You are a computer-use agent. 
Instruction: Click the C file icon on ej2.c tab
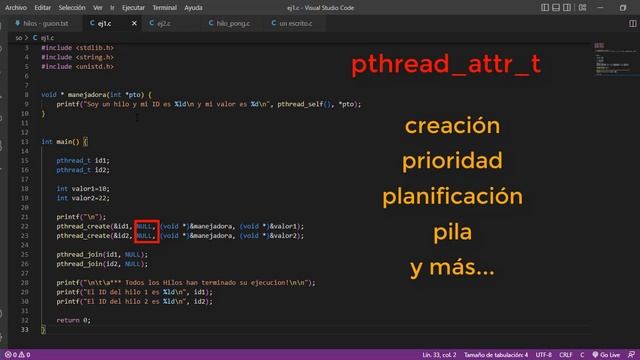[x=151, y=23]
